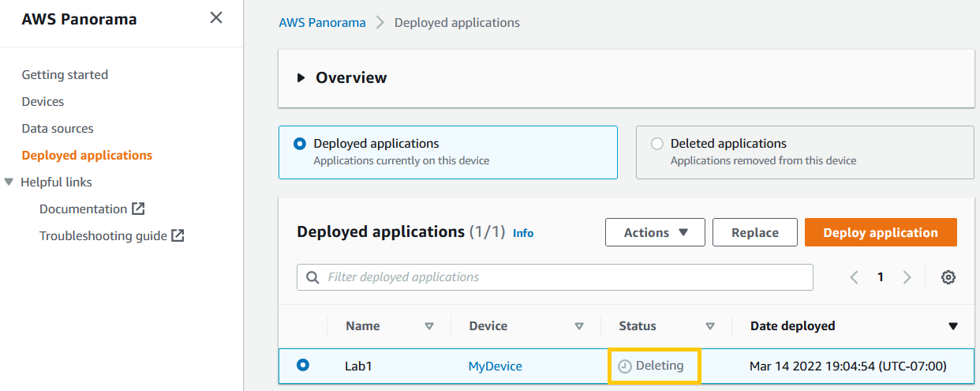Open table preferences gear icon
The height and width of the screenshot is (391, 980).
948,277
